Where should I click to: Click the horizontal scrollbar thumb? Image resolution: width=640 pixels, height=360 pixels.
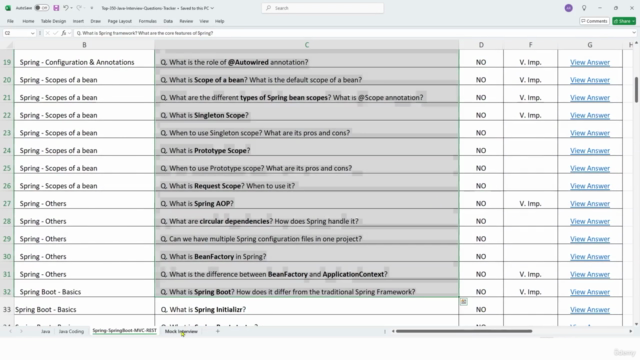pyautogui.click(x=464, y=331)
